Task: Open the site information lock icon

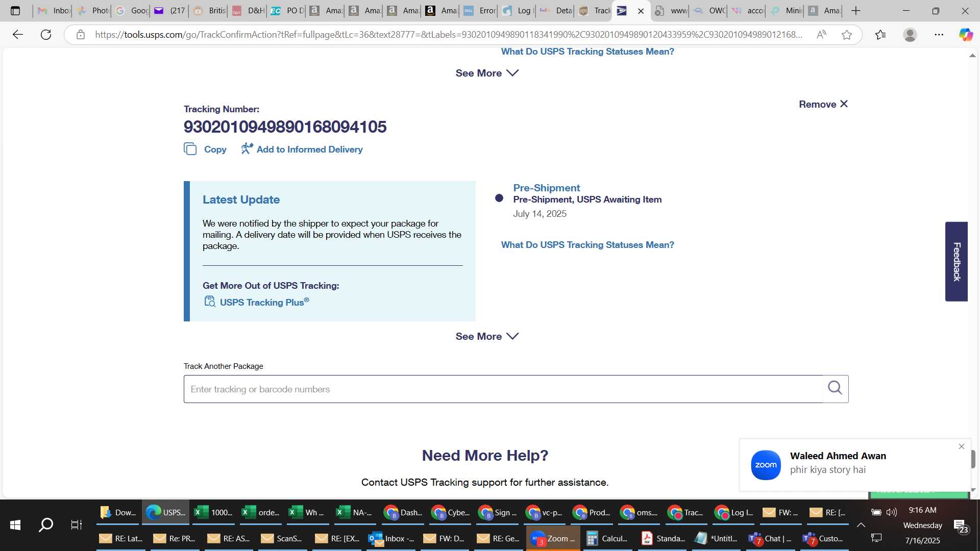Action: [81, 35]
